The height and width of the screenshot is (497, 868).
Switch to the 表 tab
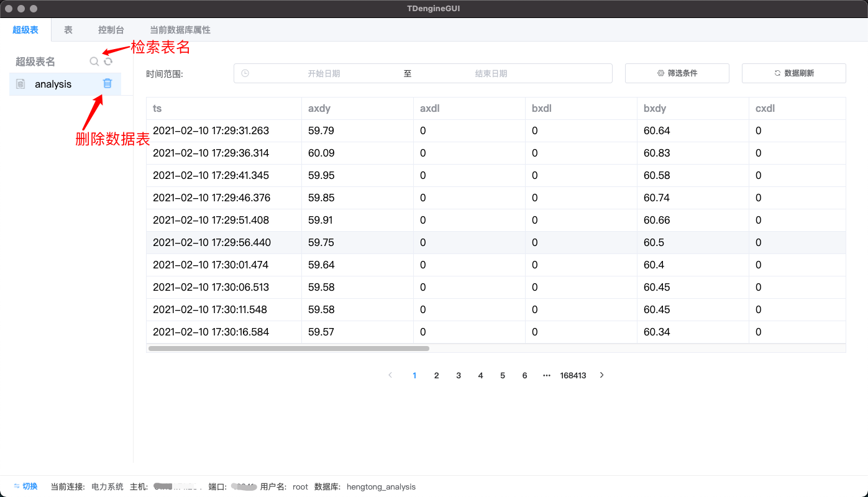point(68,30)
